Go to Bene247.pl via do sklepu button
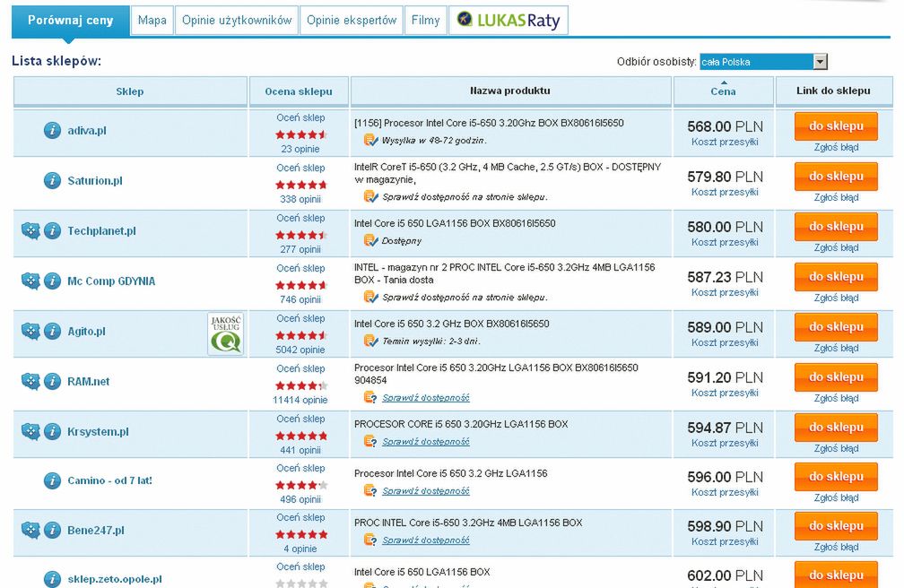The width and height of the screenshot is (904, 588). (x=836, y=526)
